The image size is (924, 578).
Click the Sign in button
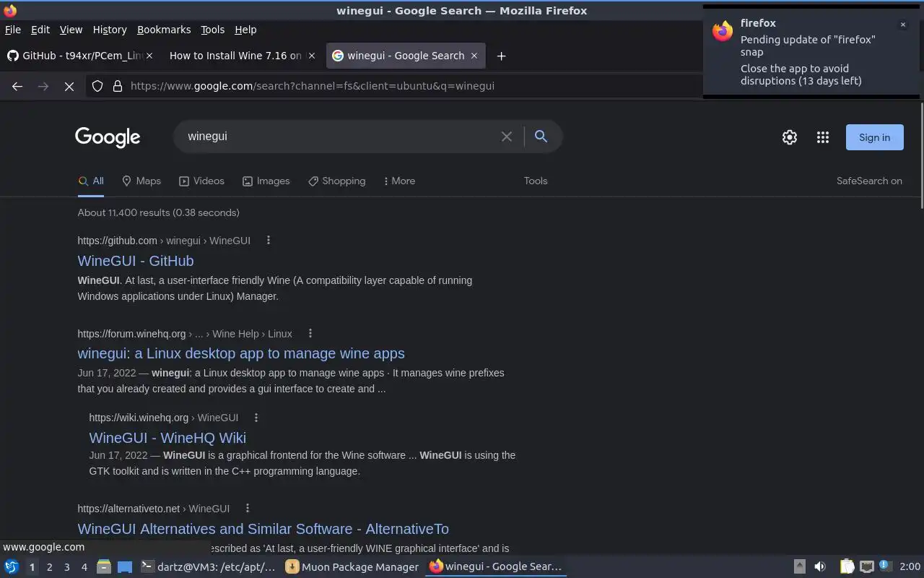(874, 137)
